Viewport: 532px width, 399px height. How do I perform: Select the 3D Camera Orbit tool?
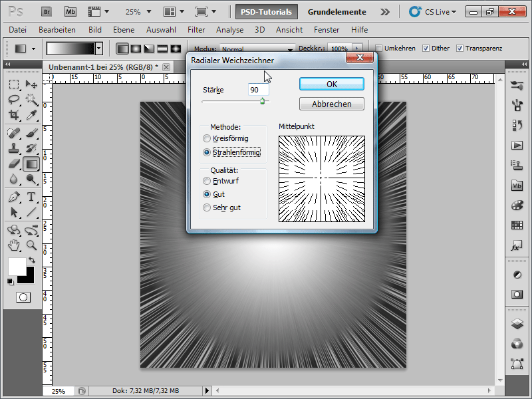point(31,230)
